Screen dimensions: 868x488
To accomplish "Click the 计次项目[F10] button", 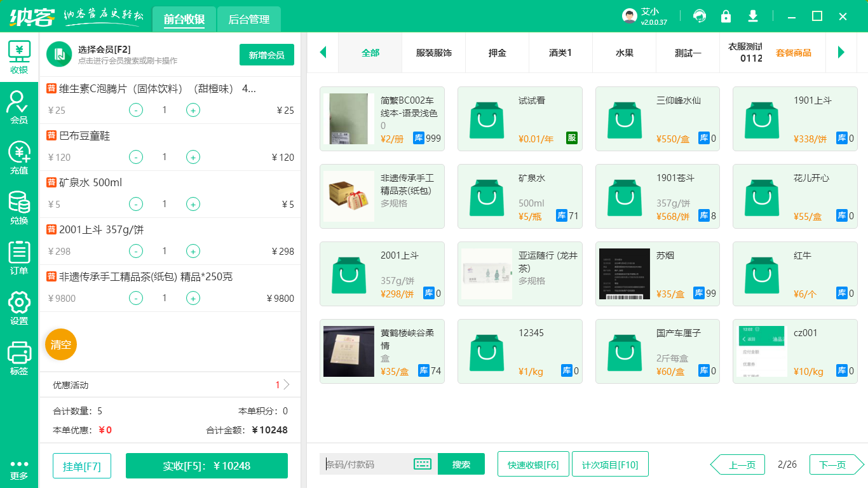I will tap(610, 464).
